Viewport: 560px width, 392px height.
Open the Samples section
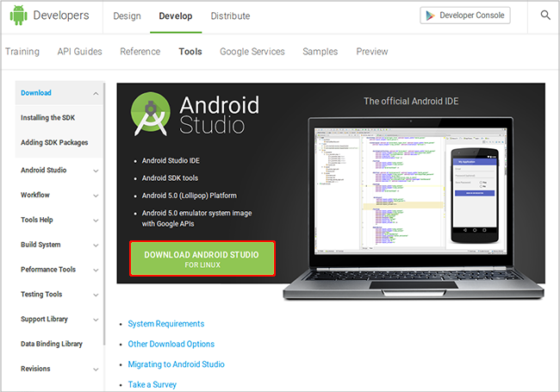(320, 52)
